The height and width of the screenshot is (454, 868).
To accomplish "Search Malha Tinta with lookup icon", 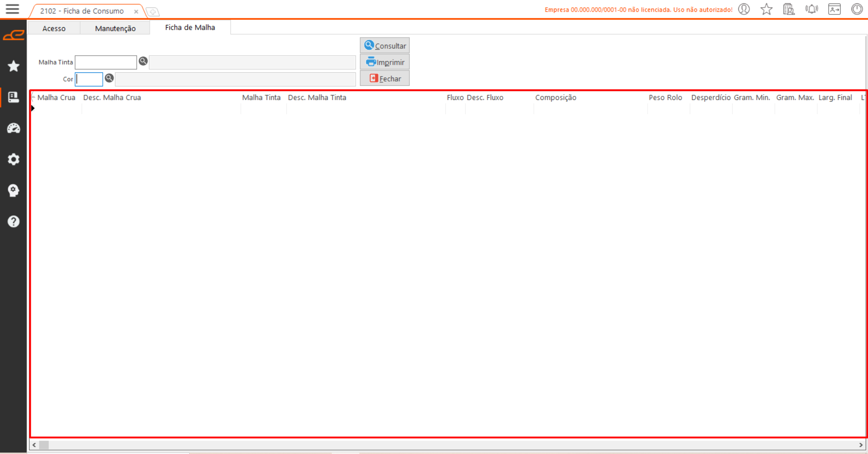I will [143, 61].
